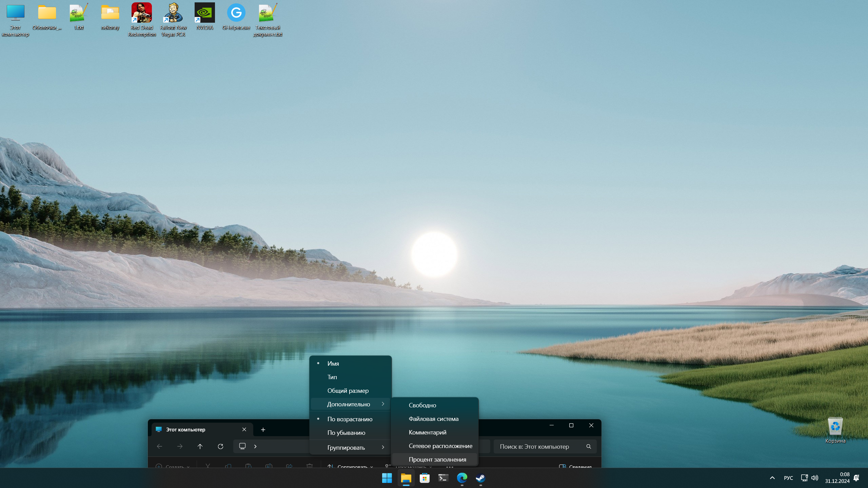Screen dimensions: 868x488
Task: Click the Explorer forward arrow
Action: coord(180,446)
